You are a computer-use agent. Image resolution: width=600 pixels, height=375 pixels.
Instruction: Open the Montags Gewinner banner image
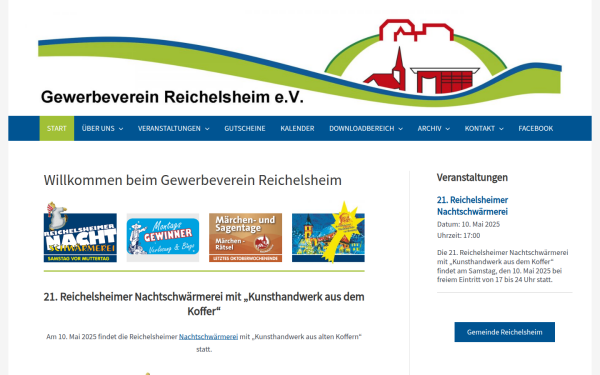(x=163, y=238)
